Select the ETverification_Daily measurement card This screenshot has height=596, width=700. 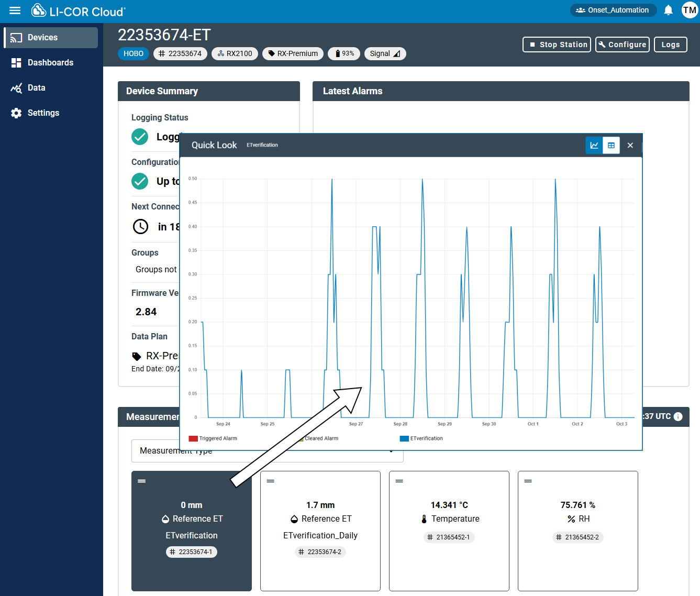point(320,531)
